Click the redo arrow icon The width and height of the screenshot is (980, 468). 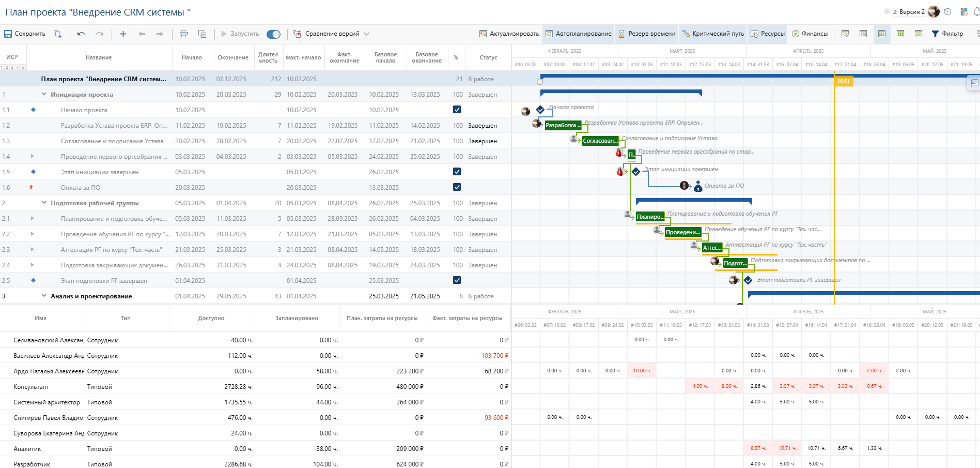click(x=100, y=34)
